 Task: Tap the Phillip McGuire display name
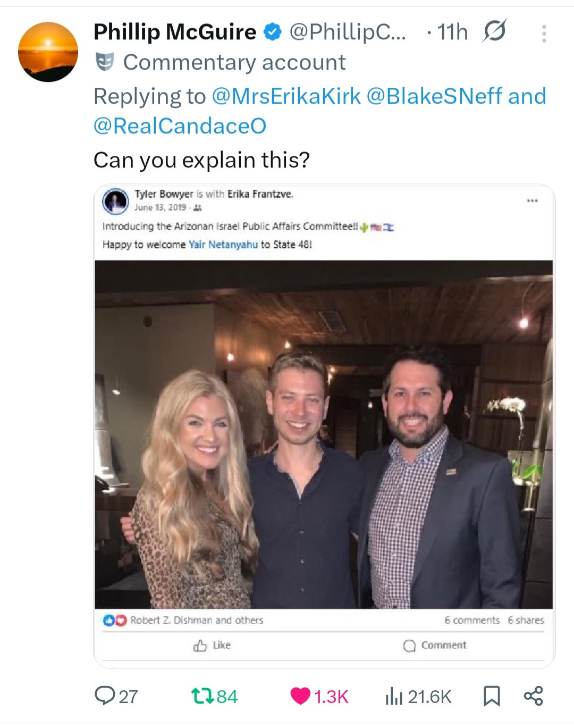pyautogui.click(x=175, y=32)
